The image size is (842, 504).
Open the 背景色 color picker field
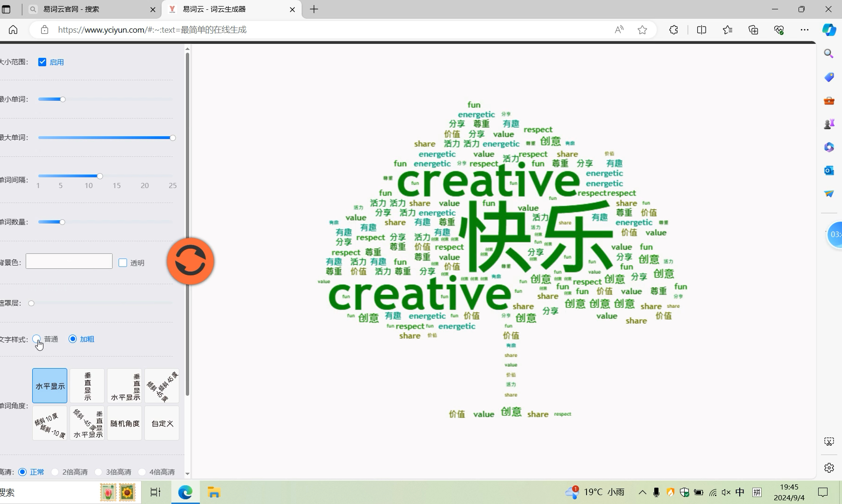[69, 261]
